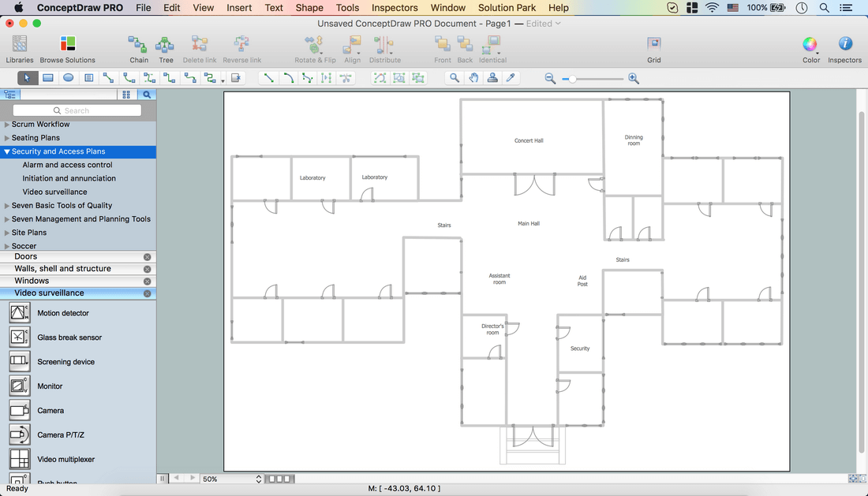
Task: Close Walls, shell and structure library
Action: (x=148, y=269)
